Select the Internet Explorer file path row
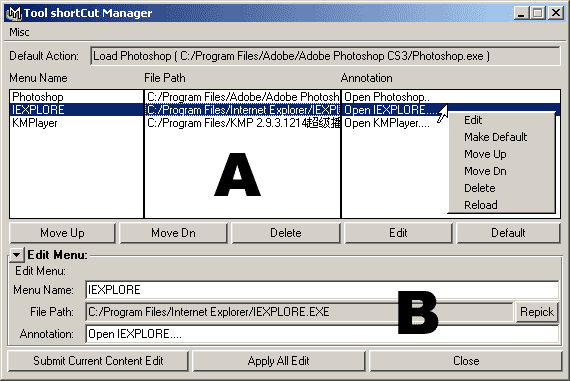This screenshot has height=381, width=570. pyautogui.click(x=242, y=110)
